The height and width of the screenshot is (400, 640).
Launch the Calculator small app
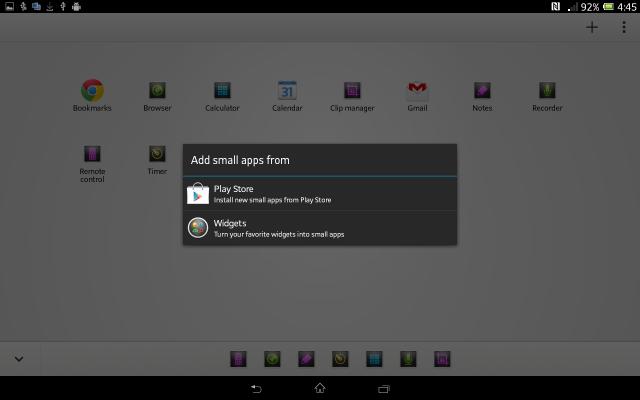point(222,96)
